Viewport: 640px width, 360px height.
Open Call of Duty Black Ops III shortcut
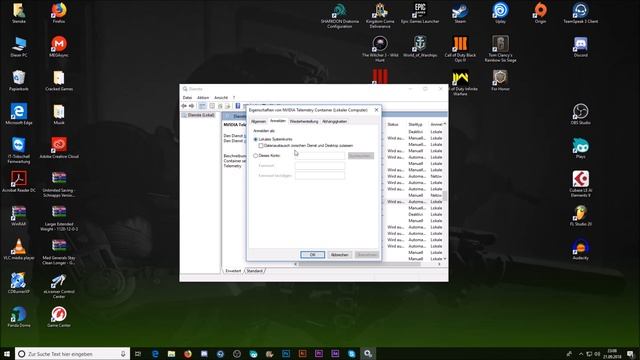click(460, 49)
